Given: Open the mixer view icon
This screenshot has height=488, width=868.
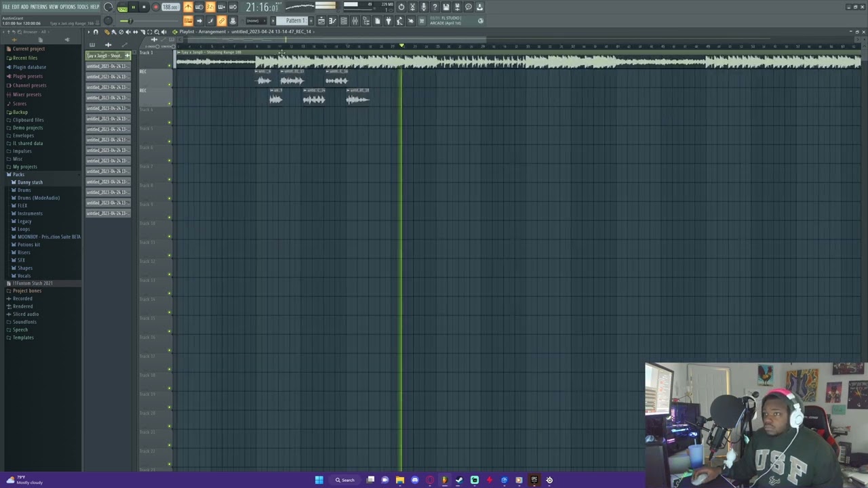Looking at the screenshot, I should 355,21.
